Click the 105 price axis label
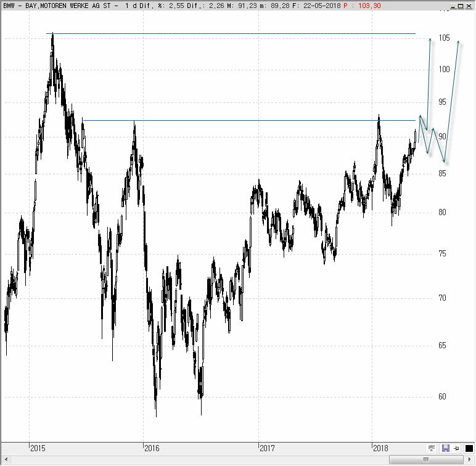 (x=444, y=38)
